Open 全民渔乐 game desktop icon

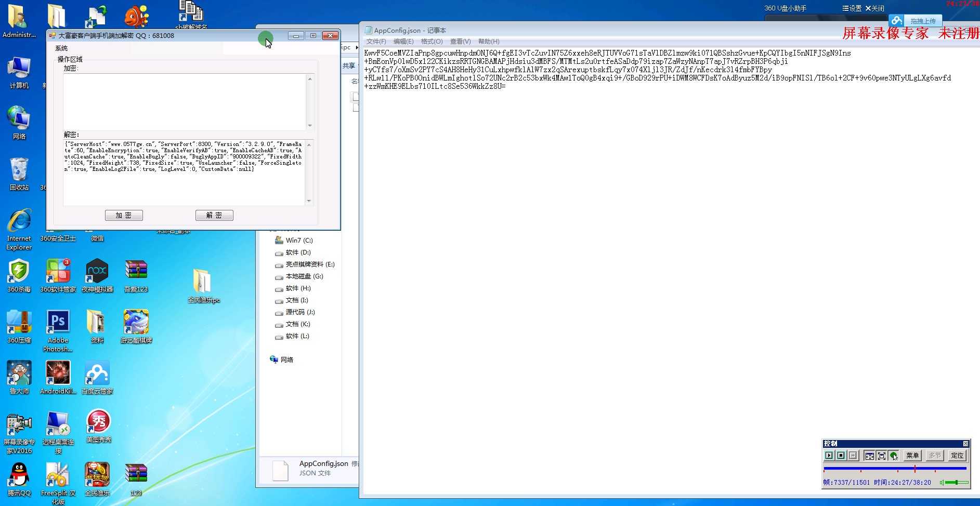click(x=97, y=480)
